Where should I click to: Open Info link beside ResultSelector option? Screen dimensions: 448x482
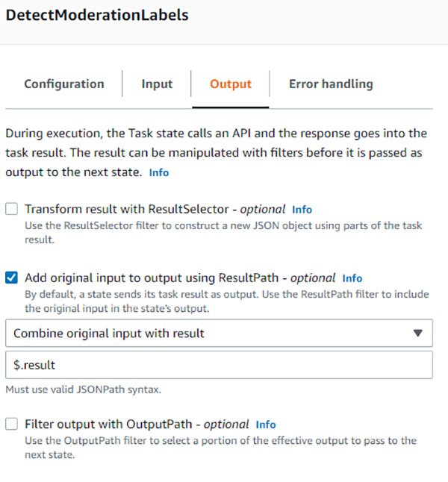click(302, 210)
